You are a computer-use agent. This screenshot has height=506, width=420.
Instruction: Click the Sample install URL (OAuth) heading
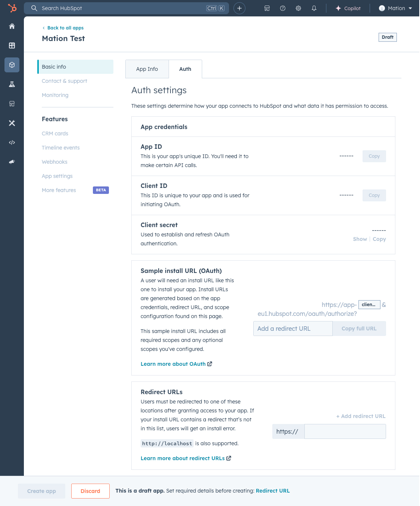181,271
